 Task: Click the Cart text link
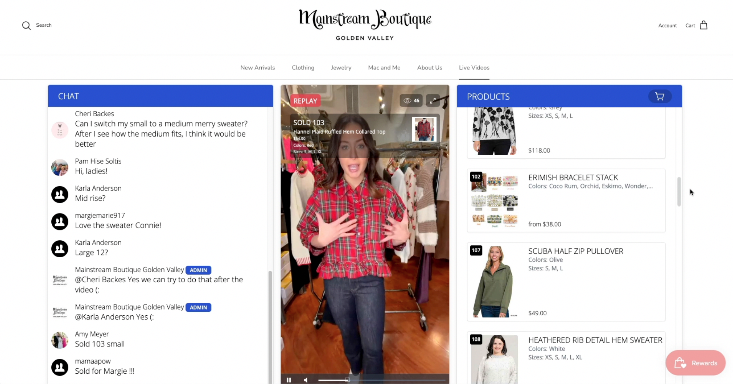coord(690,26)
